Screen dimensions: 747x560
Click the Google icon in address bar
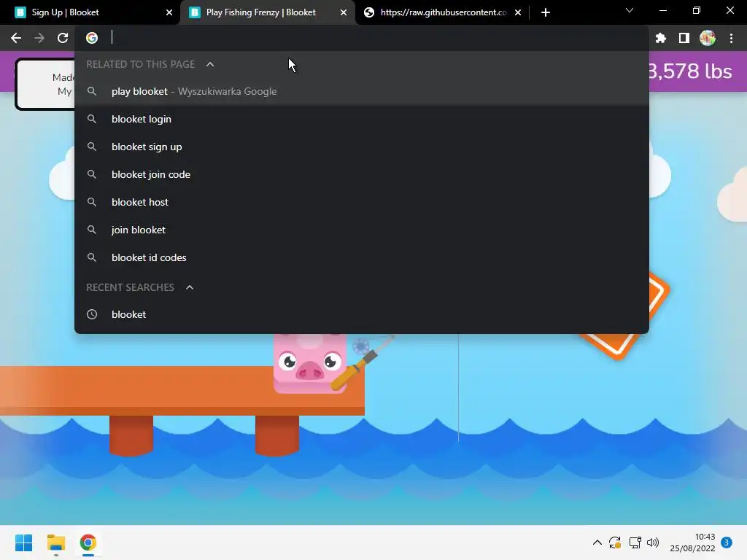pyautogui.click(x=92, y=38)
